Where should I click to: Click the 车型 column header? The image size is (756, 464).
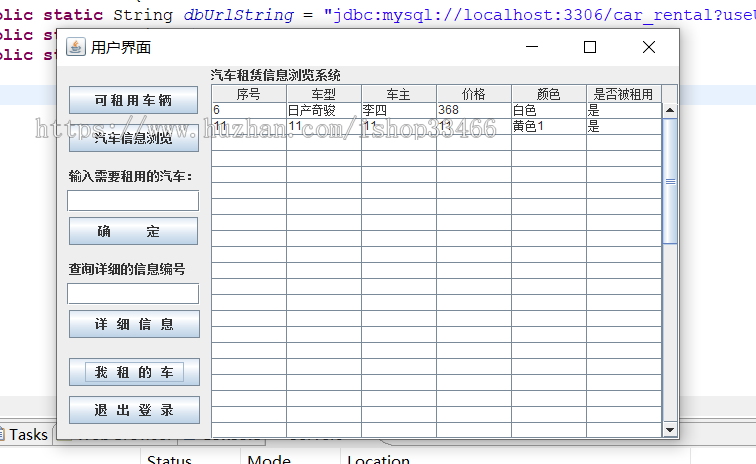[324, 94]
